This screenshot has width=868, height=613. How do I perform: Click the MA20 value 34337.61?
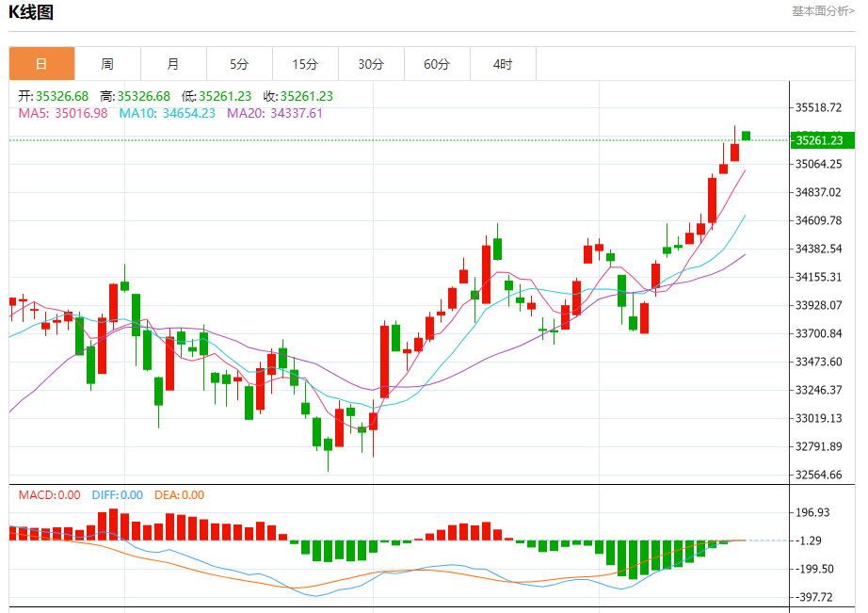pos(297,114)
